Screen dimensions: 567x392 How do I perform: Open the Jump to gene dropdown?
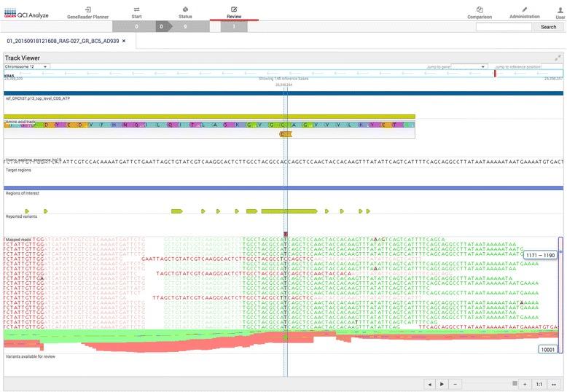point(469,67)
